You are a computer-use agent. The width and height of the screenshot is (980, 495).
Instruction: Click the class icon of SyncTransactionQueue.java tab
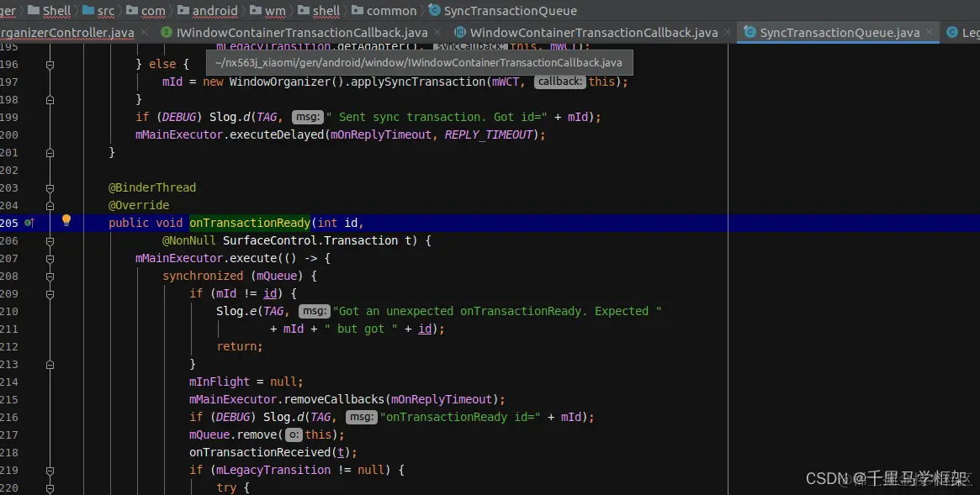pyautogui.click(x=750, y=32)
